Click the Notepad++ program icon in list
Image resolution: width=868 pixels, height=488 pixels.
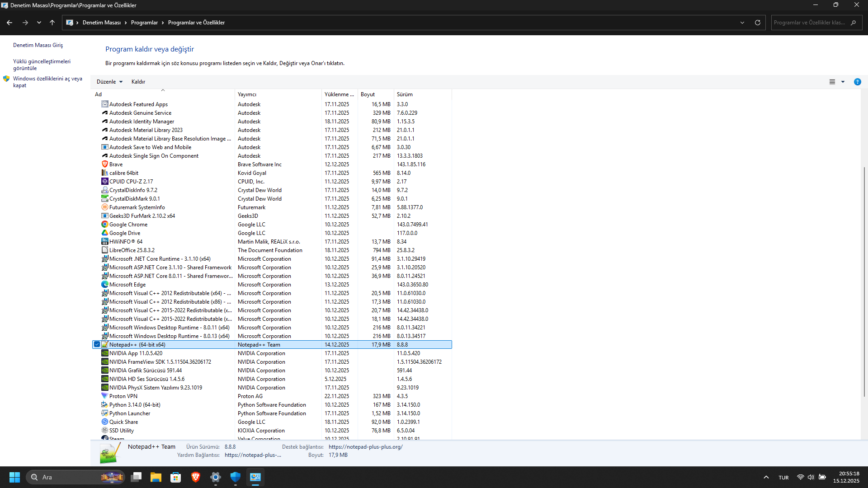pos(105,345)
